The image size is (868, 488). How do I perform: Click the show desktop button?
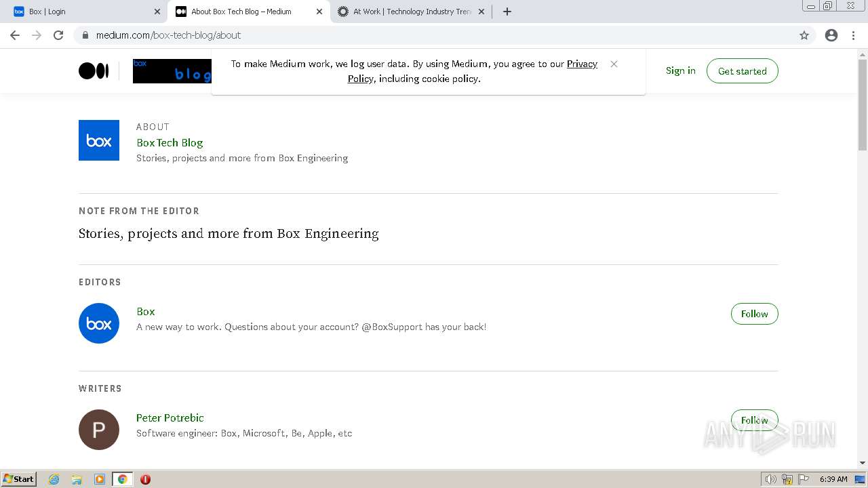(861, 479)
